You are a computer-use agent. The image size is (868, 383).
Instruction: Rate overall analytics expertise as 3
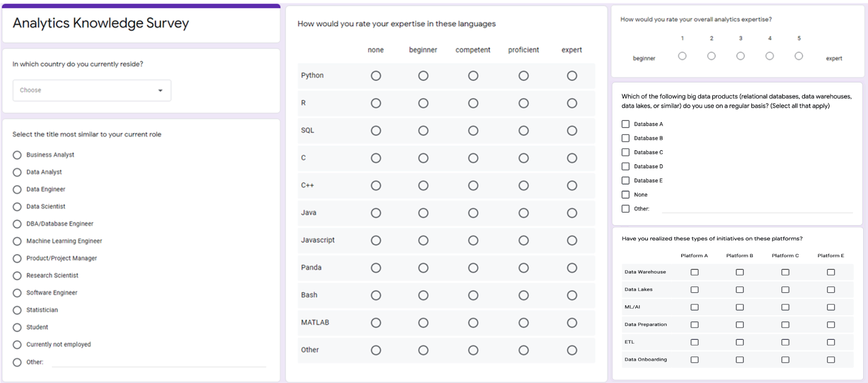(740, 56)
